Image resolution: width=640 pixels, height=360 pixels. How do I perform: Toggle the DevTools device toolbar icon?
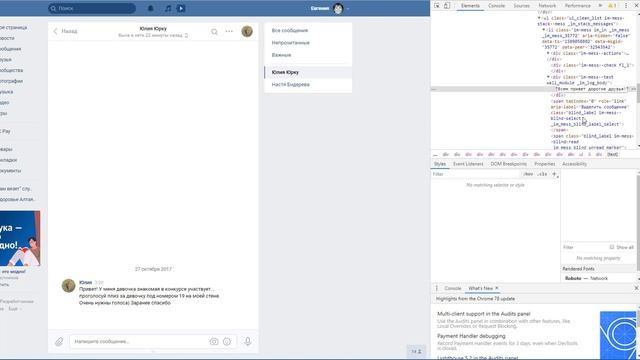(447, 6)
